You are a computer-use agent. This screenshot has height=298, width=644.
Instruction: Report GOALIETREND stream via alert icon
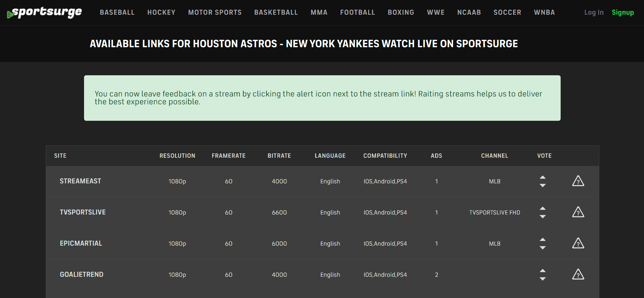pos(578,274)
